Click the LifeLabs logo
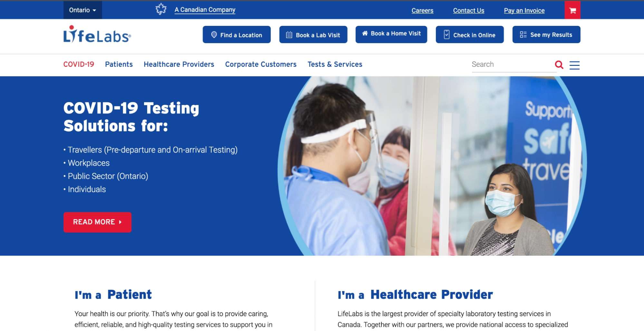The height and width of the screenshot is (331, 644). coord(97,35)
